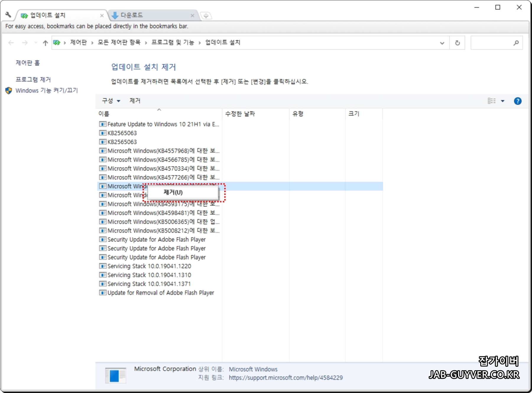
Task: Click icon of Servicing Stack 10.0.19041.1371
Action: click(x=103, y=284)
